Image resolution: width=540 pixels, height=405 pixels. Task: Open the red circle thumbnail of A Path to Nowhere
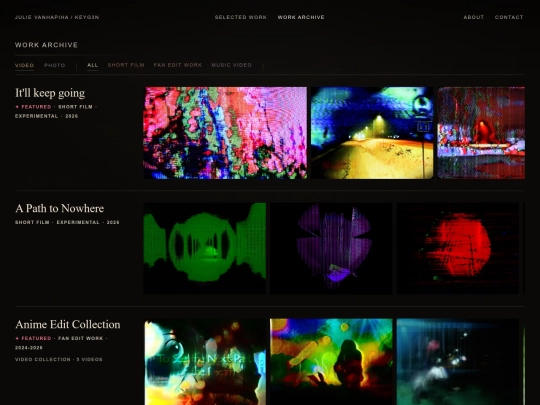click(458, 249)
